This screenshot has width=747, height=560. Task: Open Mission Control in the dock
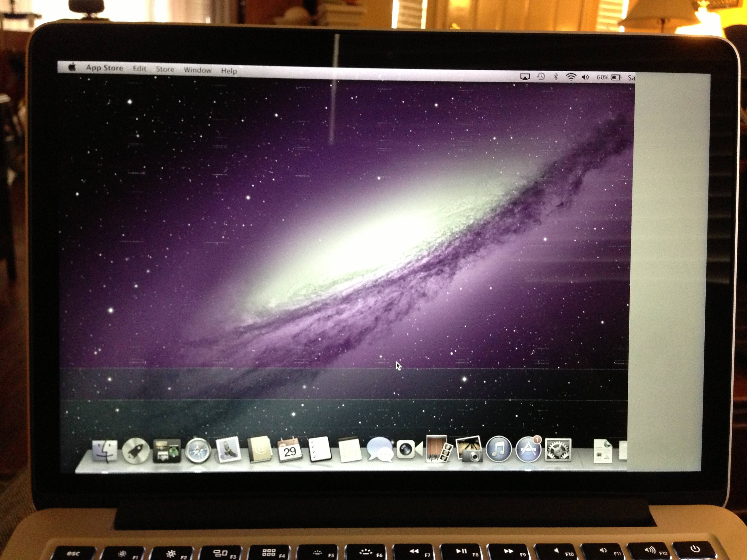pyautogui.click(x=167, y=451)
